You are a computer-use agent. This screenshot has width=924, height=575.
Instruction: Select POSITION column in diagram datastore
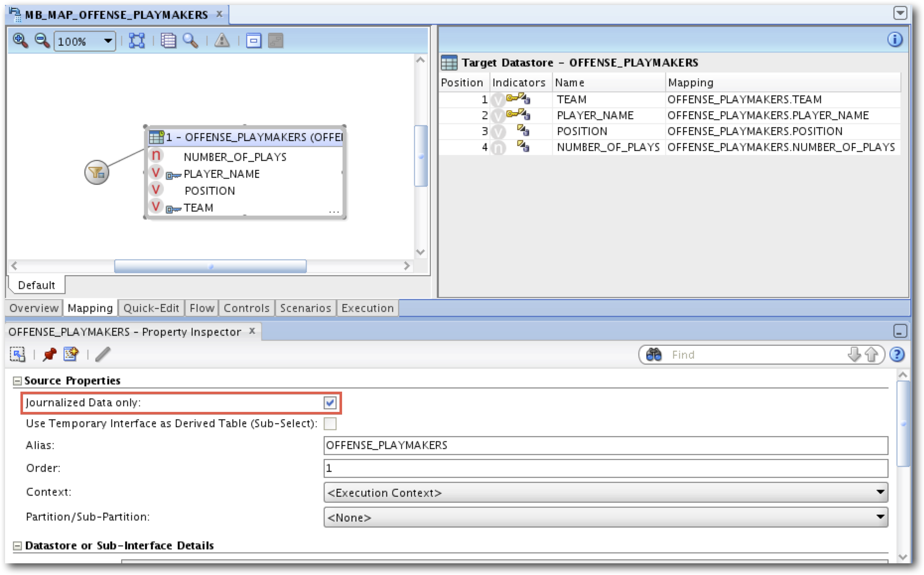(210, 191)
